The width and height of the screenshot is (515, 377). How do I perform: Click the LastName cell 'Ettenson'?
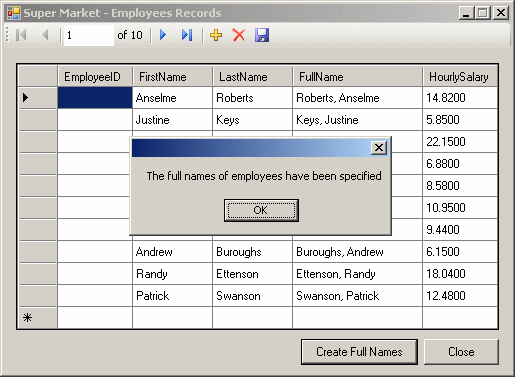[x=252, y=274]
